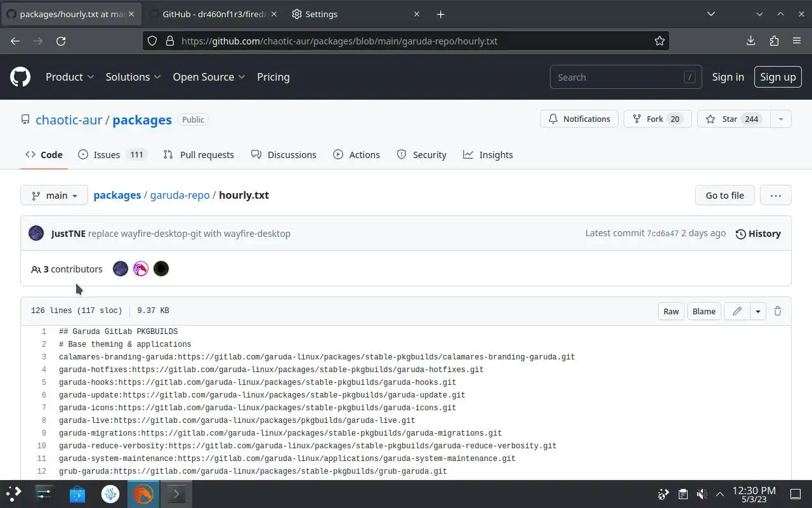This screenshot has width=812, height=508.
Task: Expand the Solutions menu
Action: (x=133, y=77)
